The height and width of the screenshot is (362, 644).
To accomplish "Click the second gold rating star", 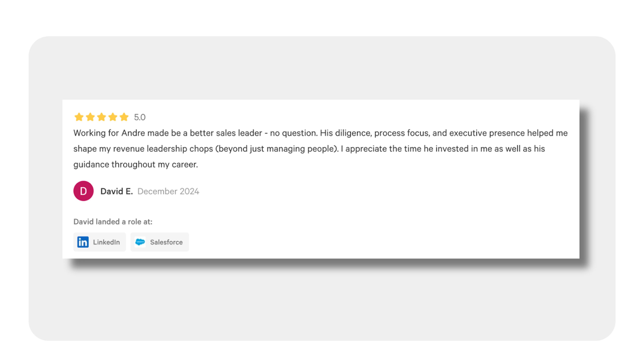I will tap(90, 117).
